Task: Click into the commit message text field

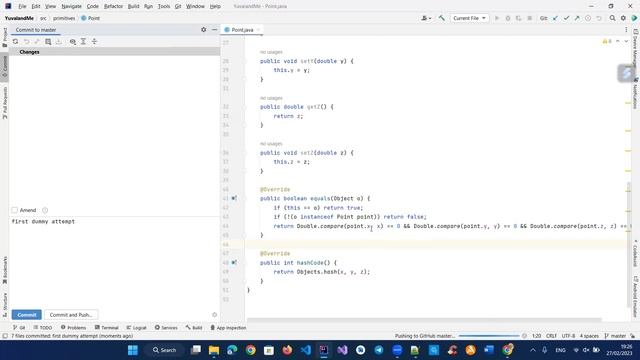Action: click(114, 261)
